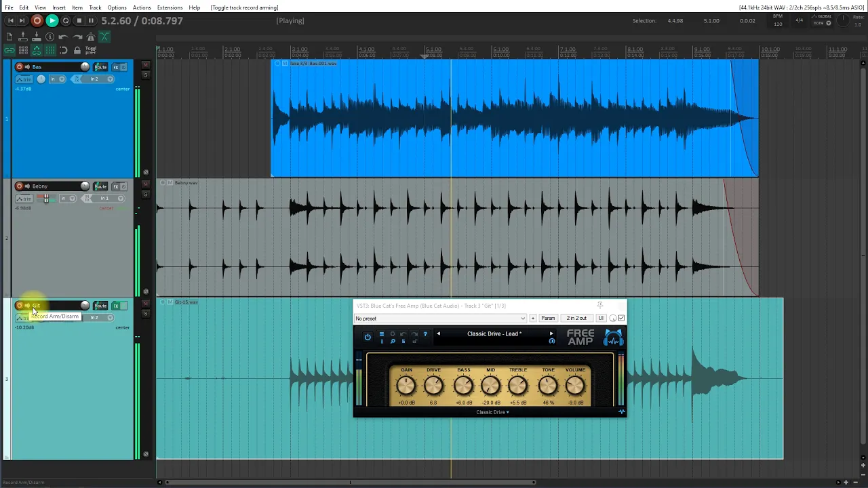Select previous preset arrow in Free Amp
Image resolution: width=868 pixels, height=488 pixels.
[x=438, y=334]
